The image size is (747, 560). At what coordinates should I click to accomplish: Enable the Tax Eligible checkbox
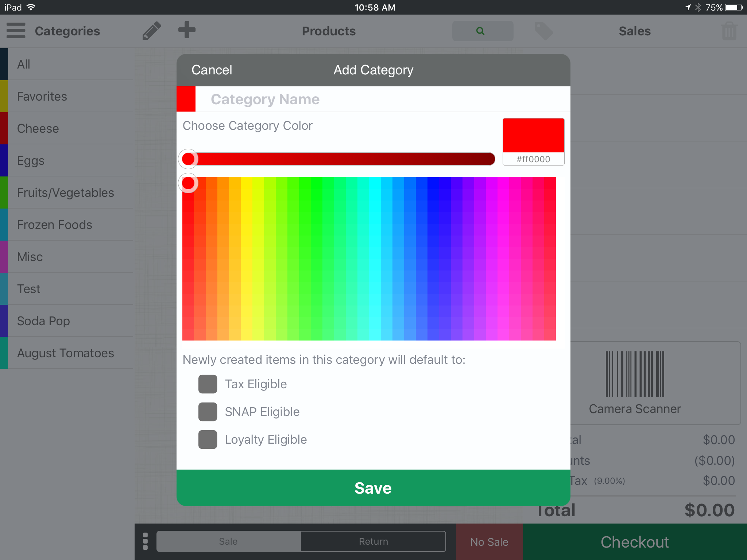click(x=208, y=384)
